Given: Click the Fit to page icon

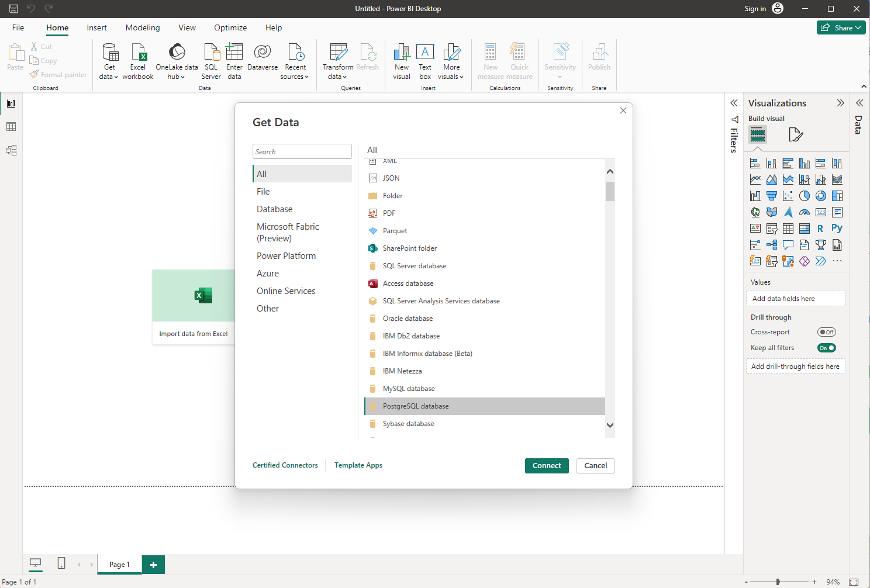Looking at the screenshot, I should point(854,582).
